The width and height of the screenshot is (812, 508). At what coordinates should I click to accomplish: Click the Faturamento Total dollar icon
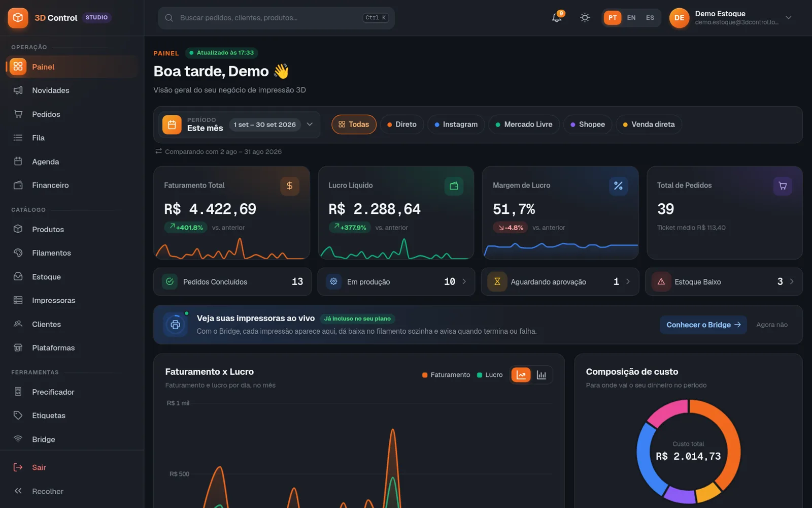click(x=289, y=186)
